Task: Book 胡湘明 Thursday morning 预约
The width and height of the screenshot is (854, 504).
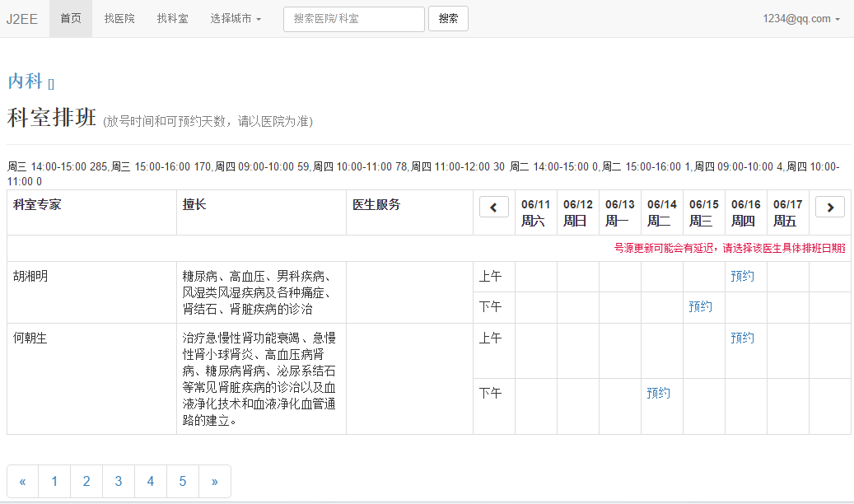Action: (742, 277)
